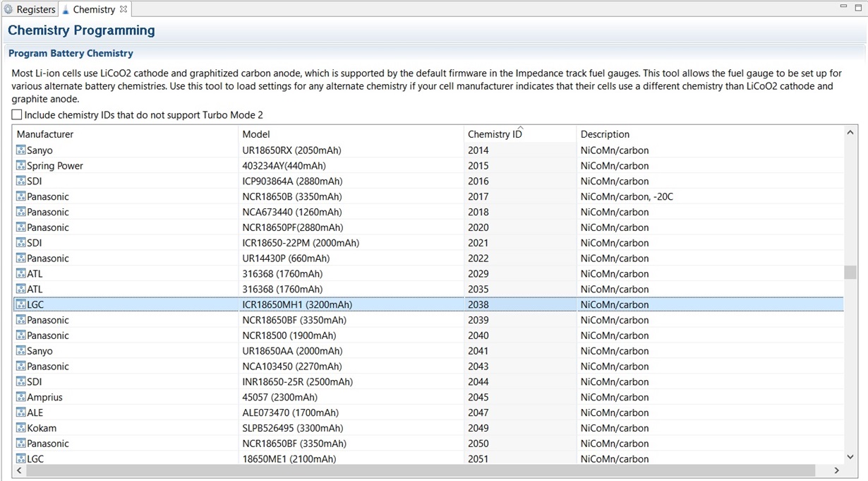
Task: Select model 403234AY(440mAh)
Action: [284, 166]
